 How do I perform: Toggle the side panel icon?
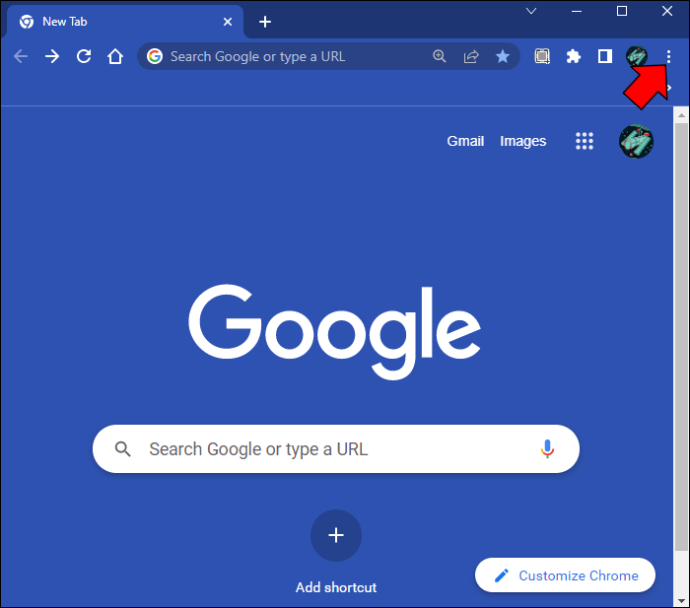coord(605,56)
